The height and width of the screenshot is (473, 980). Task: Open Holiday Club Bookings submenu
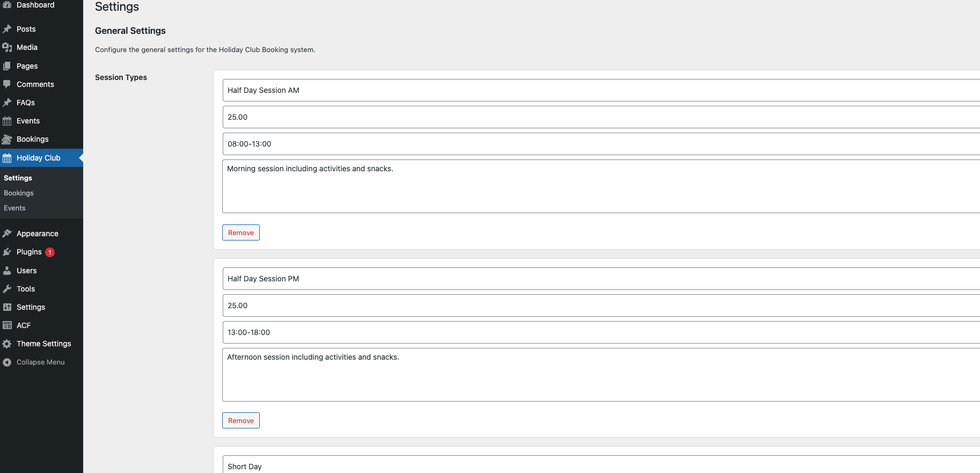click(19, 193)
